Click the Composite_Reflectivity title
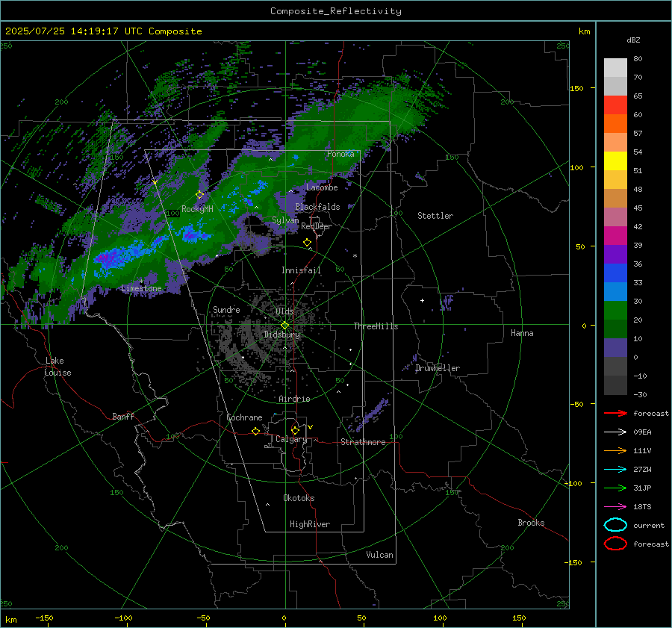 tap(336, 11)
